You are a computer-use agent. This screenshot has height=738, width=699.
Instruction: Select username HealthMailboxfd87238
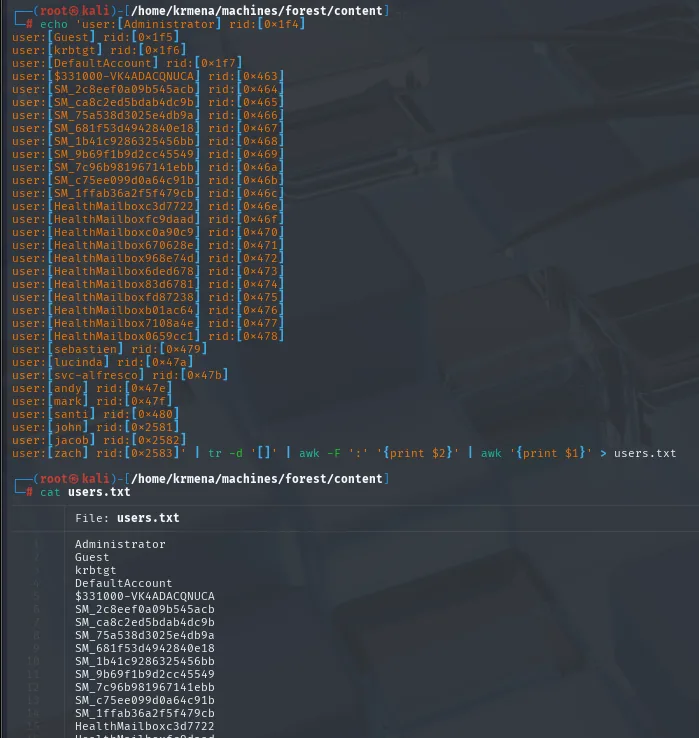pos(124,297)
